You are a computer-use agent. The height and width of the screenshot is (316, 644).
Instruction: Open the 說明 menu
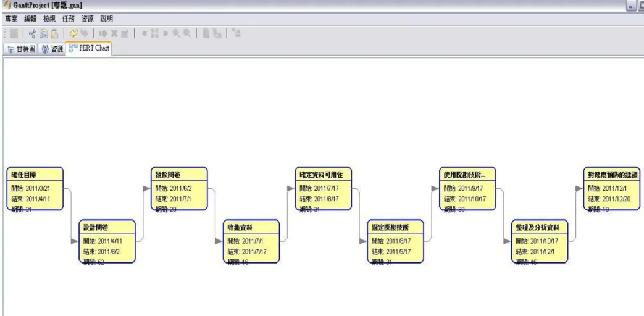(x=106, y=19)
